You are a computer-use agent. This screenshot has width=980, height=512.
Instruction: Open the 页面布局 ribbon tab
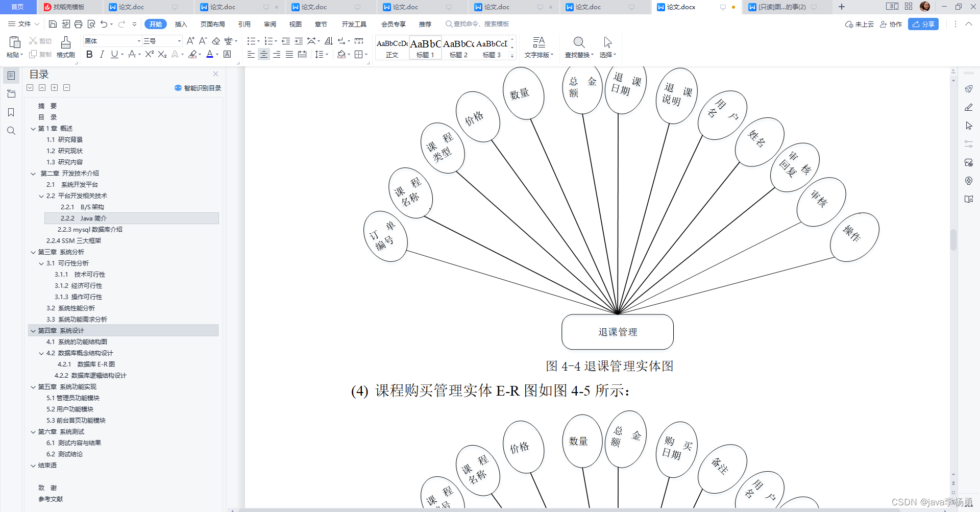(x=213, y=24)
